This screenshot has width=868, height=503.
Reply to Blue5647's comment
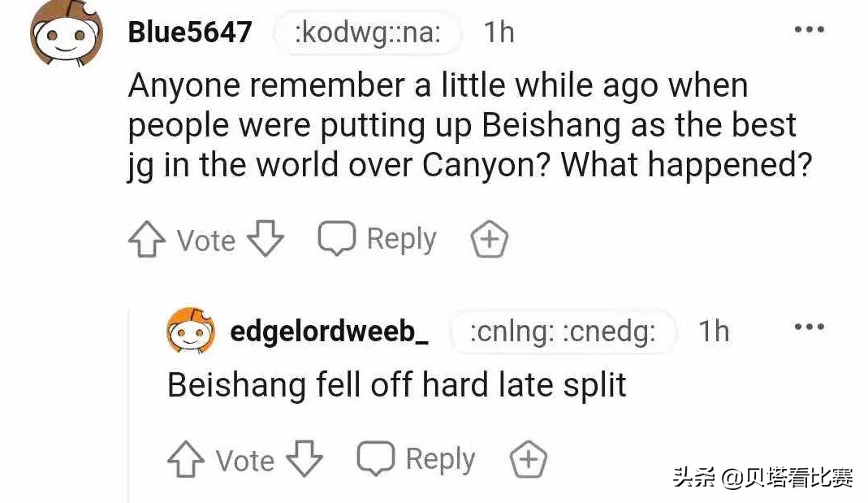tap(378, 239)
